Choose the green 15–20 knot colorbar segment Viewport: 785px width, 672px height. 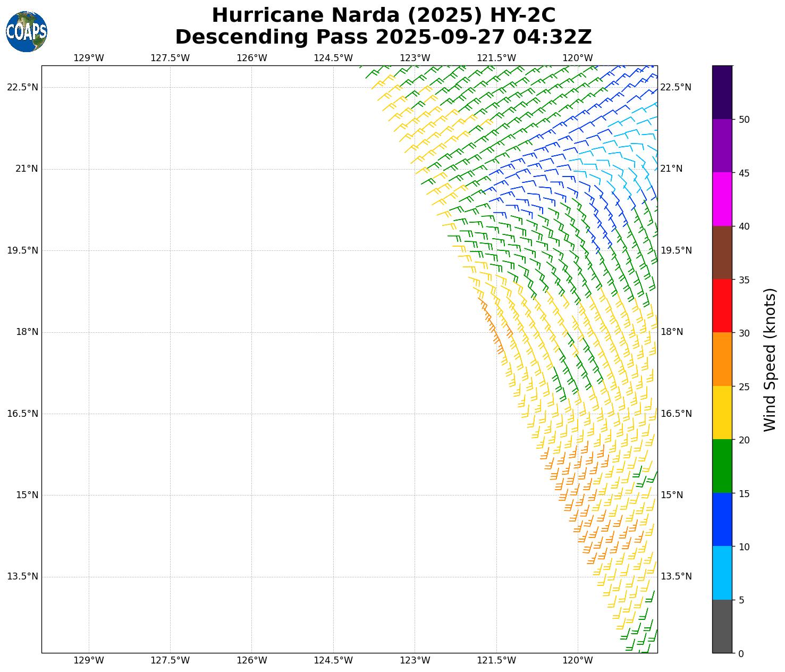[722, 466]
